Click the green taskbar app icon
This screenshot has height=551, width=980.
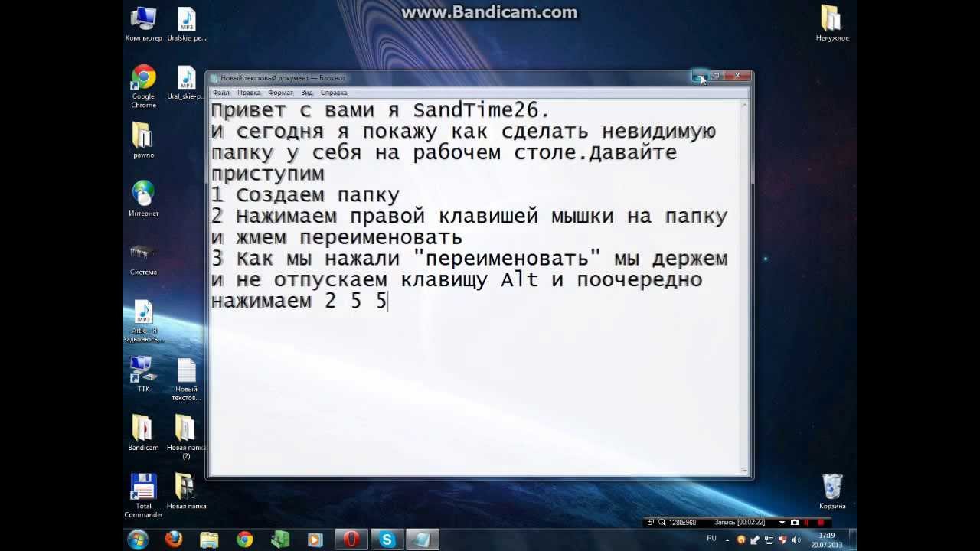tap(280, 540)
